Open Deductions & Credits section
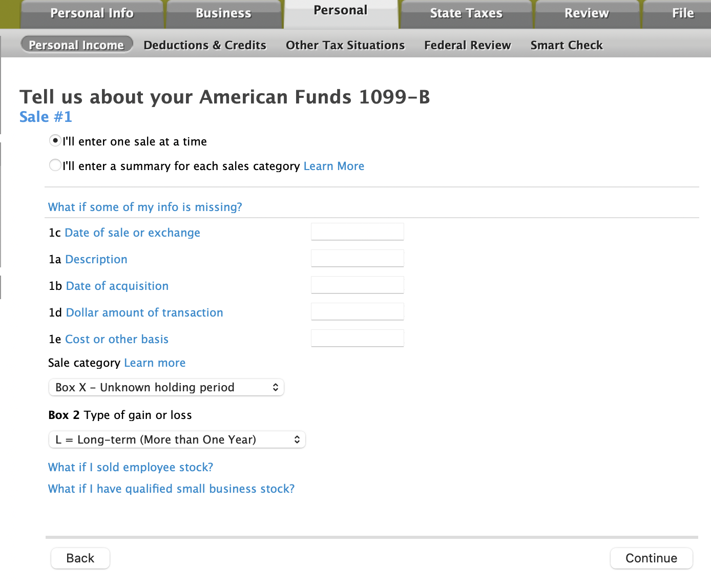711x588 pixels. (x=205, y=45)
